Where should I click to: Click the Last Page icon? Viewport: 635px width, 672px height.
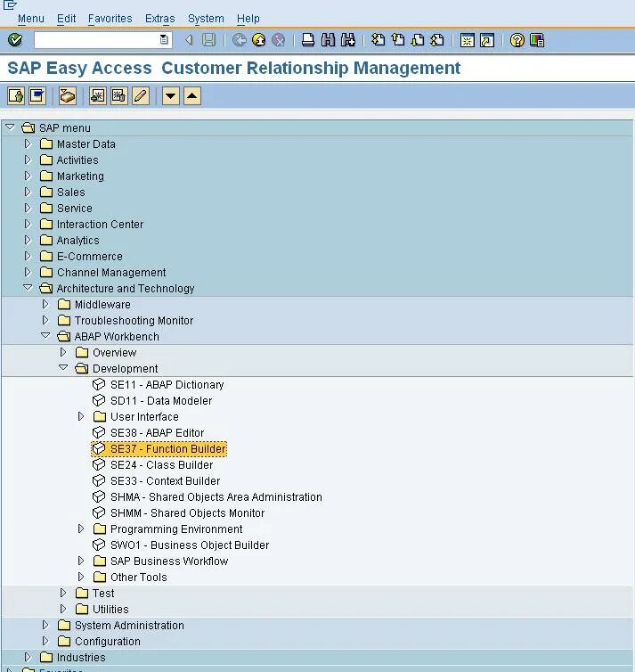point(437,40)
